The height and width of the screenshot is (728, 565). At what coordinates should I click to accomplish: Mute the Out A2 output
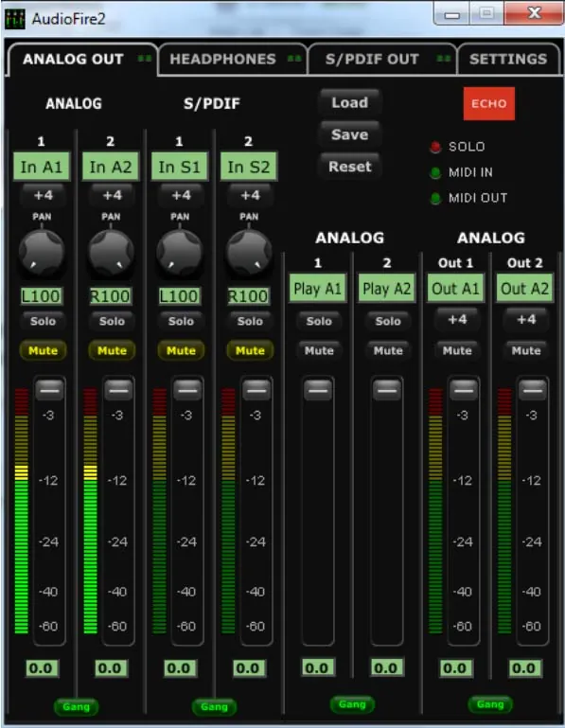(x=526, y=350)
